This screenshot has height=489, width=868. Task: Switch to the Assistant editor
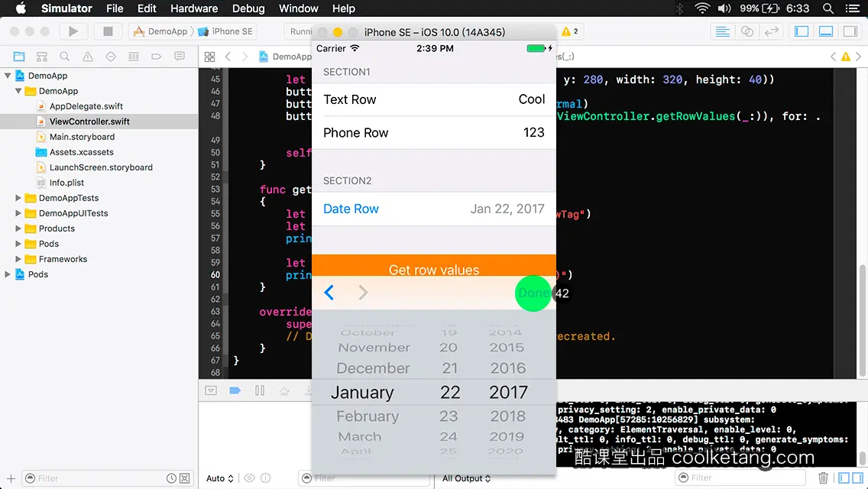click(747, 31)
